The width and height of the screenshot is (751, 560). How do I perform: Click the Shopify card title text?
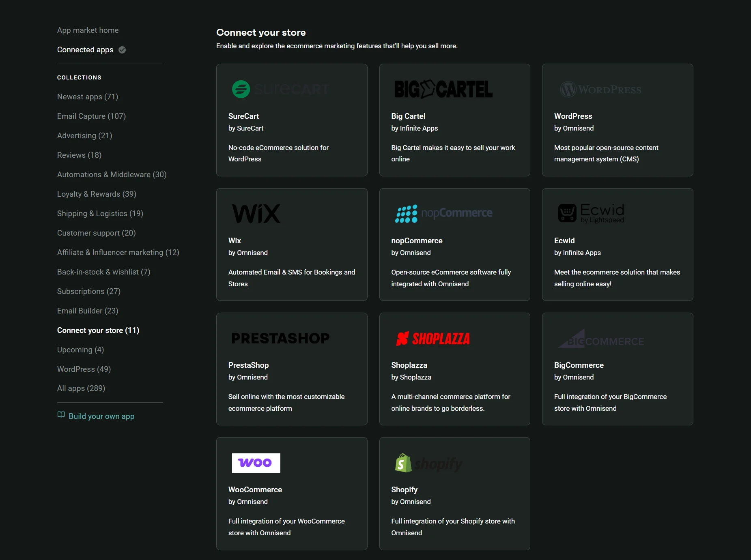[405, 490]
